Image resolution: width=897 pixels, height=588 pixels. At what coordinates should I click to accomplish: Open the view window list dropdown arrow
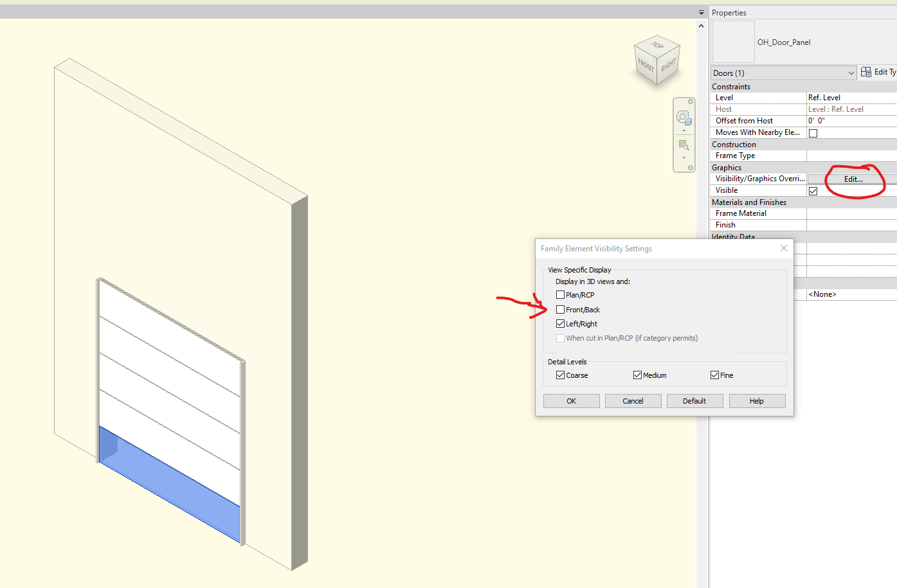click(x=702, y=12)
